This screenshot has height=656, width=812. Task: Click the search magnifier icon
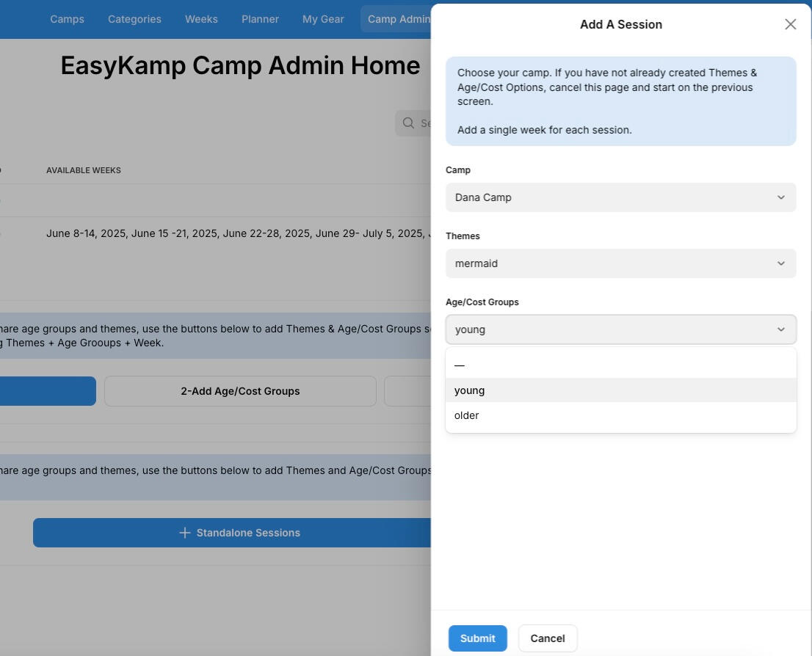408,123
